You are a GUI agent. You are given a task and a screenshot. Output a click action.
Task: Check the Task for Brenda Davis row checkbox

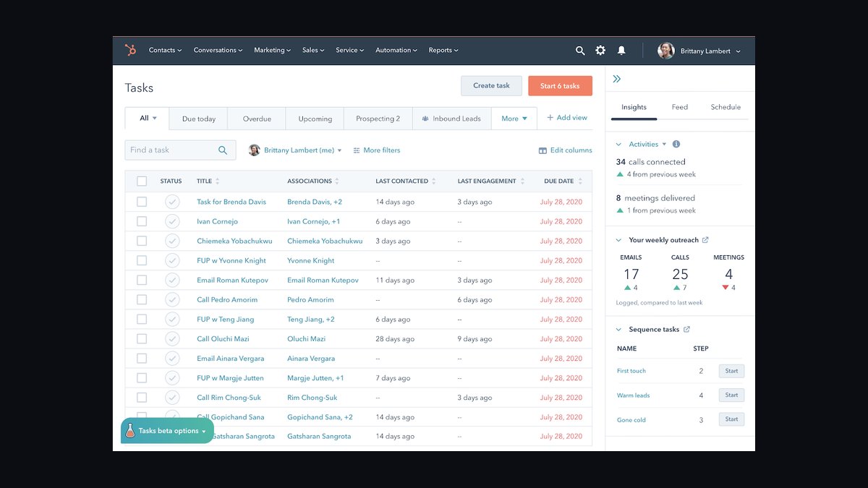click(x=142, y=202)
